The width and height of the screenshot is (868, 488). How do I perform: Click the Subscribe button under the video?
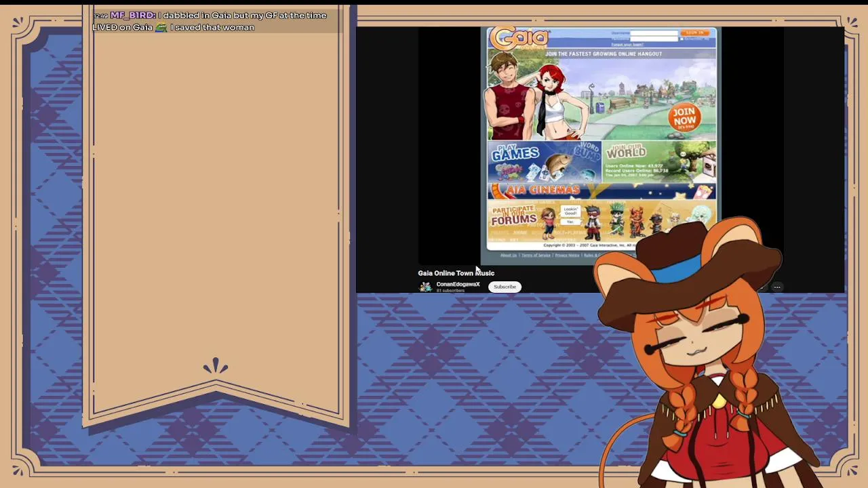(505, 287)
